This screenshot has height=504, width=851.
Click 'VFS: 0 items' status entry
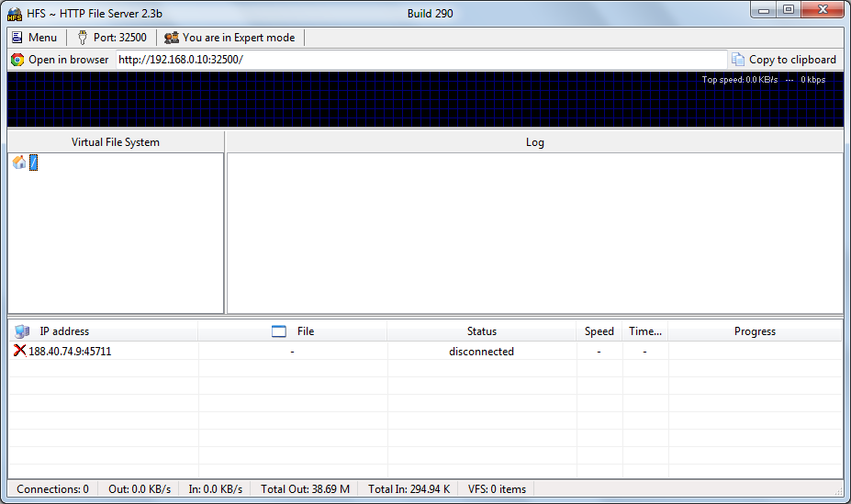tap(498, 488)
